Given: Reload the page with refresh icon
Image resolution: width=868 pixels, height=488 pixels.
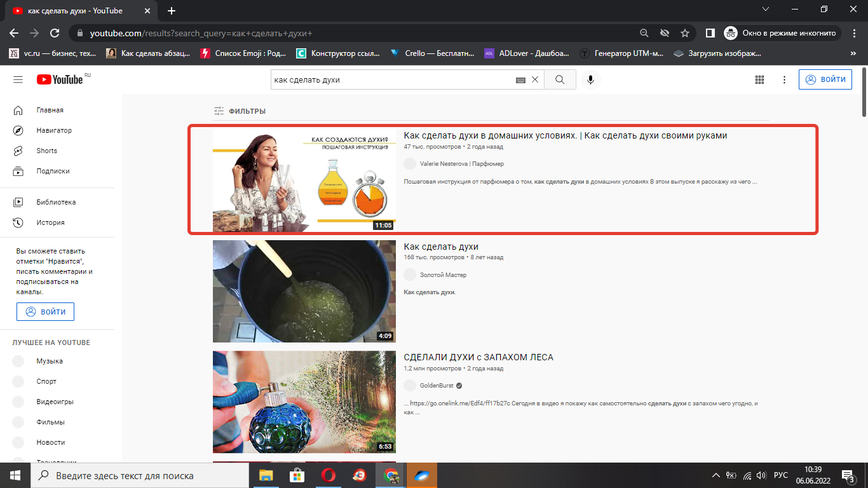Looking at the screenshot, I should (55, 33).
